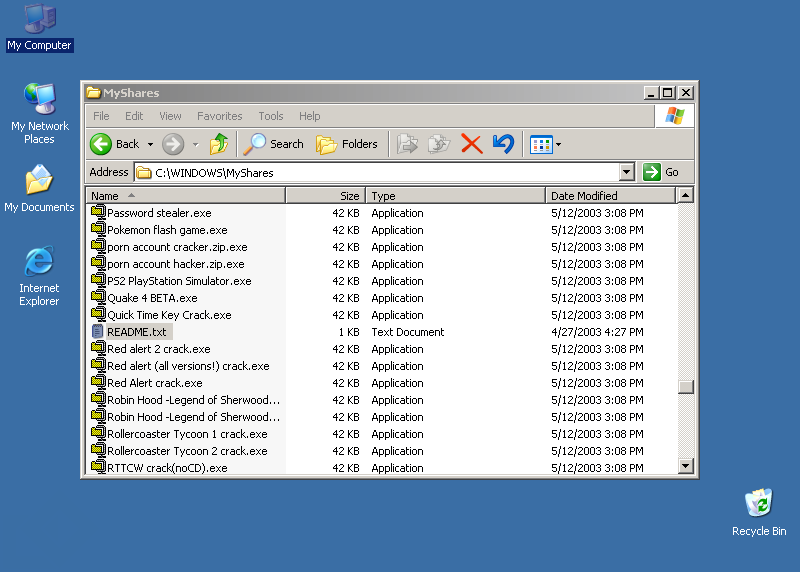Select Red Alert crack.exe icon

[98, 382]
